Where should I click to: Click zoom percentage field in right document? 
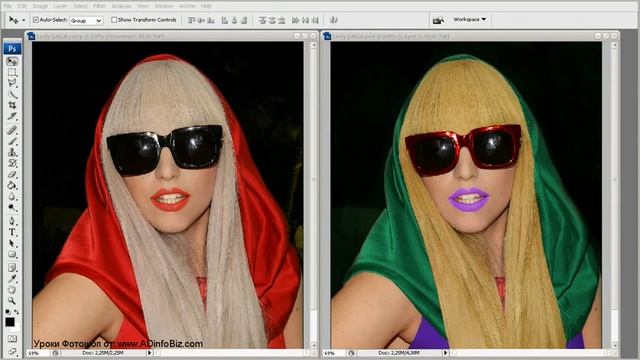(333, 353)
